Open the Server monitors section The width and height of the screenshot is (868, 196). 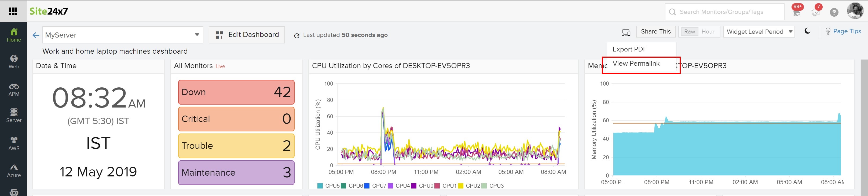[13, 116]
